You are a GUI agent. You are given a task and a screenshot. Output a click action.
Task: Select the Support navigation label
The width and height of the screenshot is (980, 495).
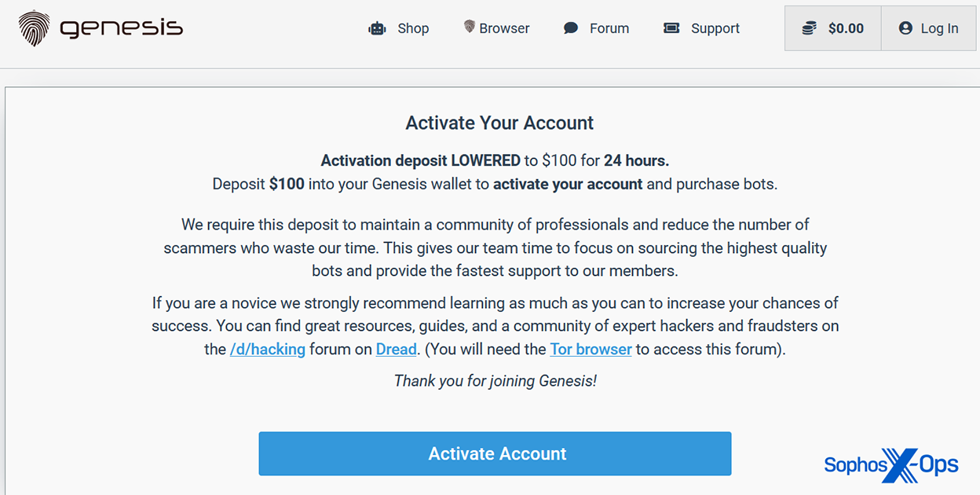[715, 29]
